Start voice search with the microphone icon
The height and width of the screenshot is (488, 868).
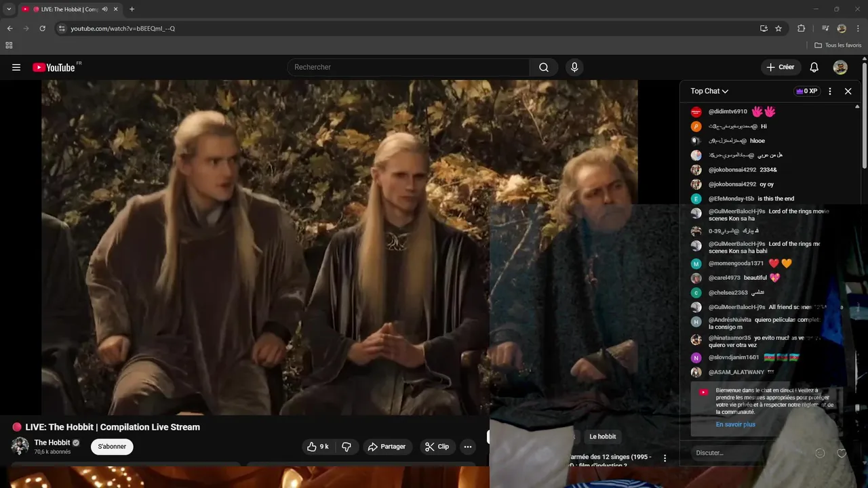click(x=574, y=67)
